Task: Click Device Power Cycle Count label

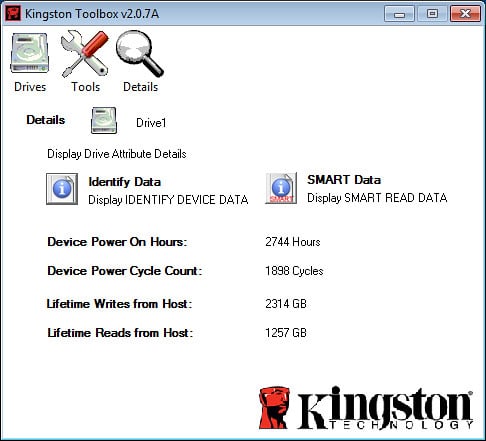Action: 125,271
